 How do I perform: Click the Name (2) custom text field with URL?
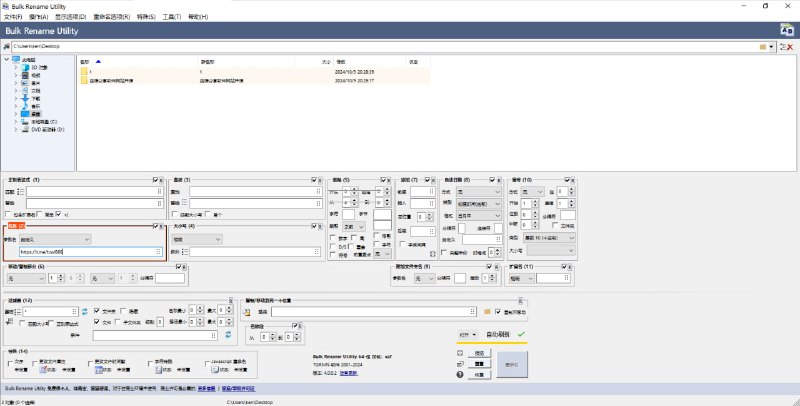90,252
